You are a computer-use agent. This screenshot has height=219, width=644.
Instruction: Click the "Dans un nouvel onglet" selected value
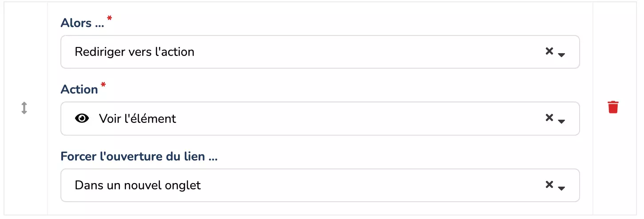point(138,185)
